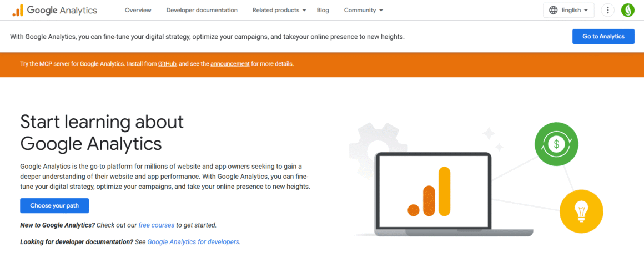Click the heading 'Start learning about Google Analytics'
644x262 pixels.
point(102,133)
